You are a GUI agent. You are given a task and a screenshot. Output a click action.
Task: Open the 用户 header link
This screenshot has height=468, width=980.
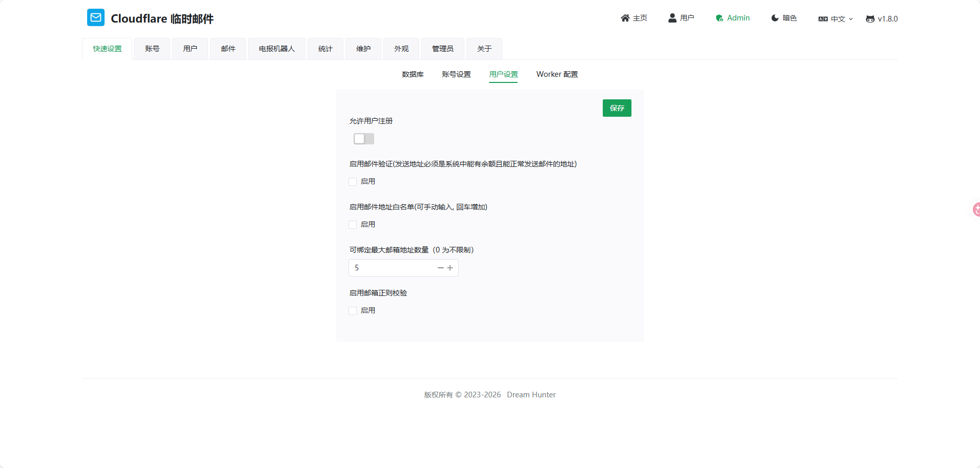coord(681,18)
